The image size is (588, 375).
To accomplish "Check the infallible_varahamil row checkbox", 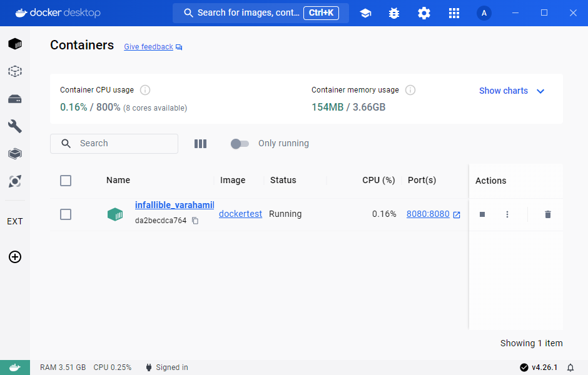I will click(x=66, y=214).
